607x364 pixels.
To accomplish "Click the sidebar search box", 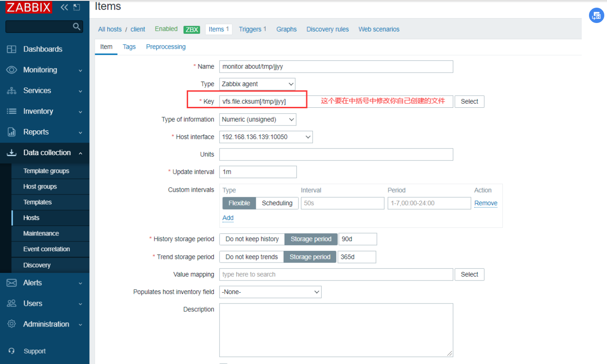I will (44, 27).
